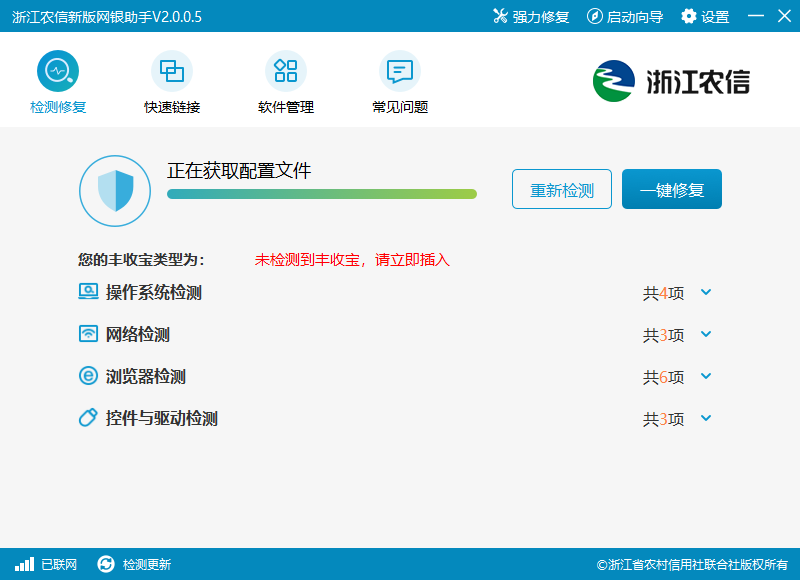Click the 检测更新 refresh icon
The width and height of the screenshot is (800, 580).
click(x=106, y=564)
